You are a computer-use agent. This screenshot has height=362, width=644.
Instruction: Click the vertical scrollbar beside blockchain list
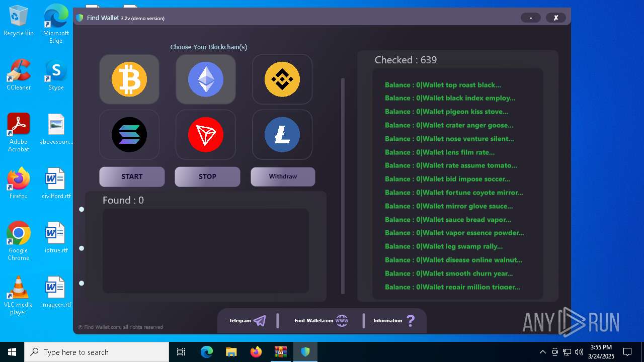pyautogui.click(x=343, y=186)
